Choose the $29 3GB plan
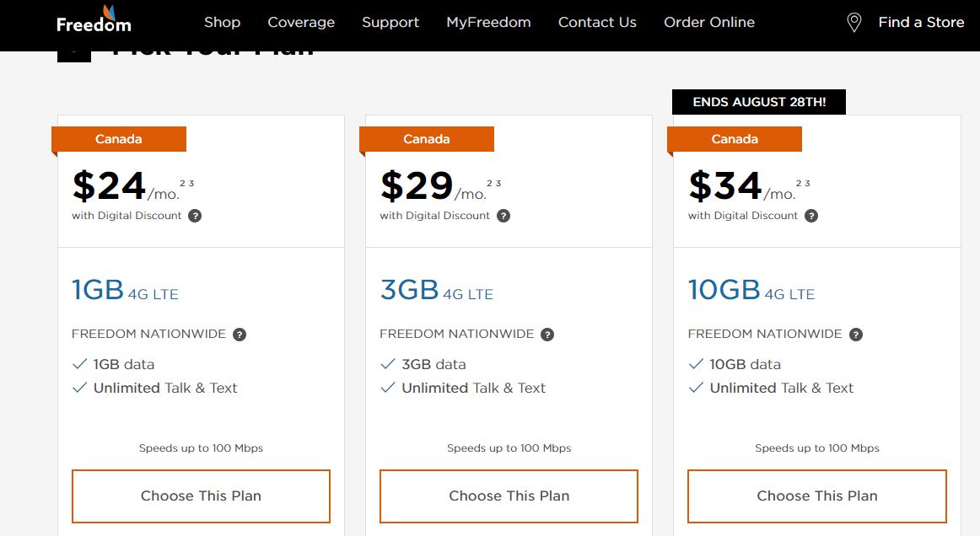The height and width of the screenshot is (536, 980). coord(509,496)
